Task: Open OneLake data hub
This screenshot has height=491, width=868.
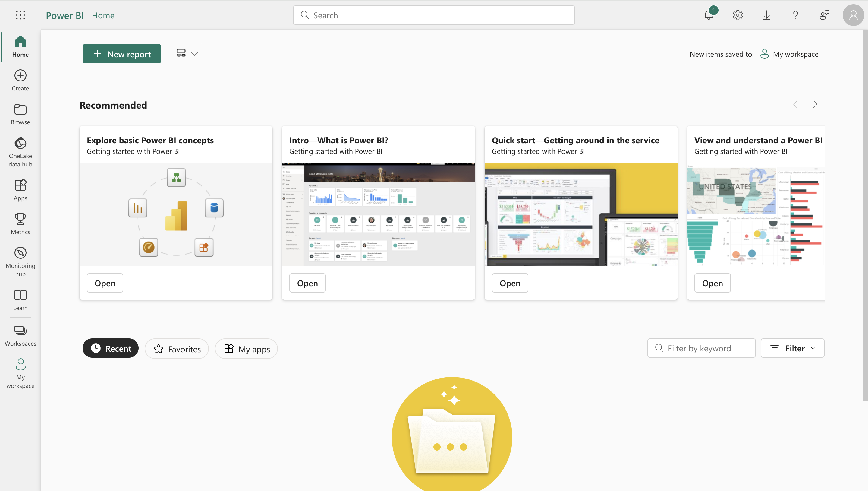Action: [x=20, y=152]
